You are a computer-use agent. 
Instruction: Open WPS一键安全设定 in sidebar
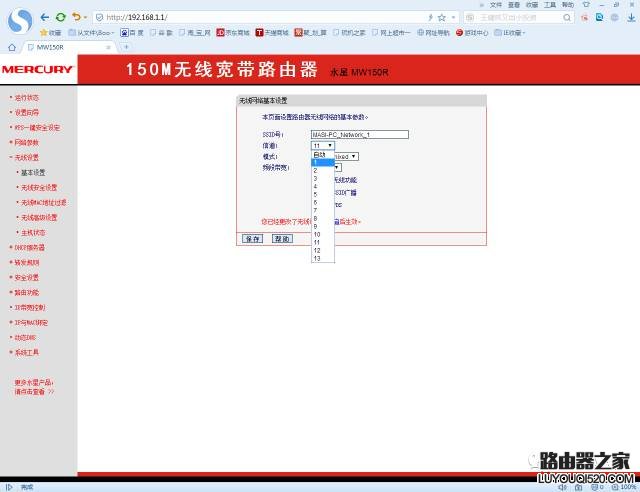coord(37,127)
